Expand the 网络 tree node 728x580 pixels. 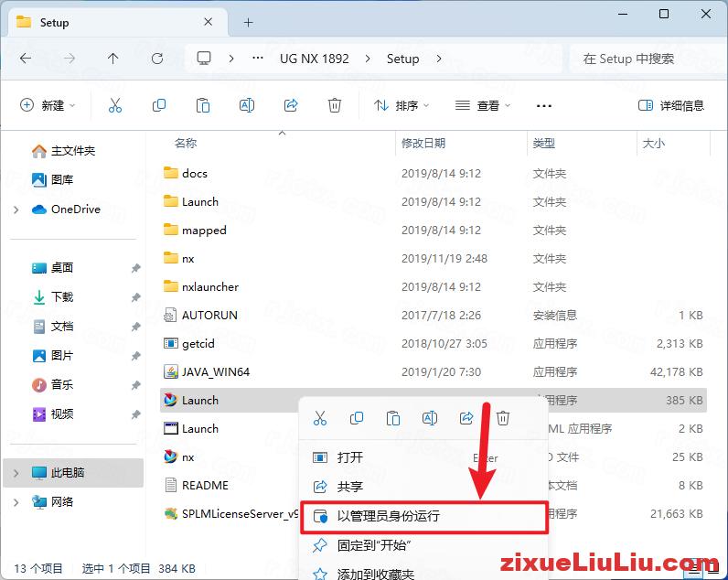click(16, 502)
